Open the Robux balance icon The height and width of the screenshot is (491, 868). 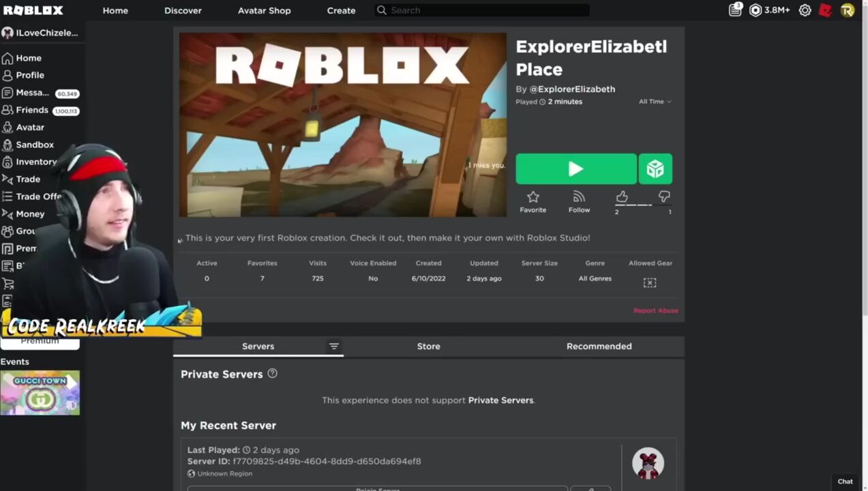755,10
